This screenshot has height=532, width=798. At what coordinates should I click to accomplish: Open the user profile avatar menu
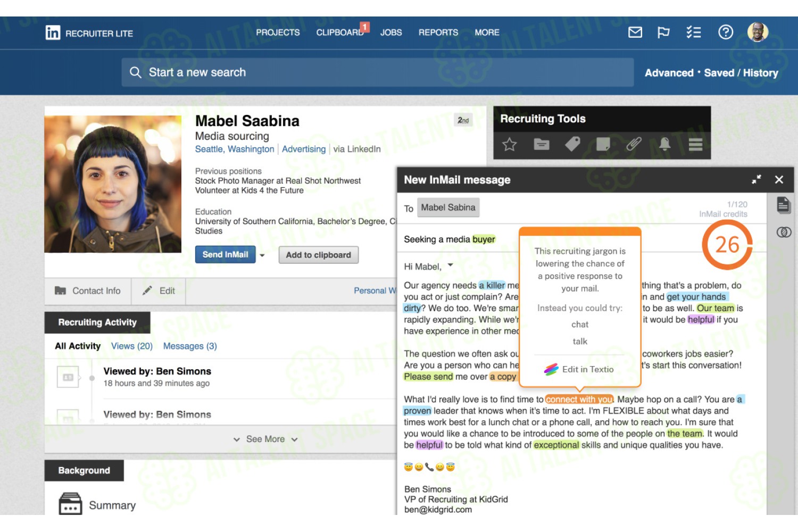[x=758, y=32]
